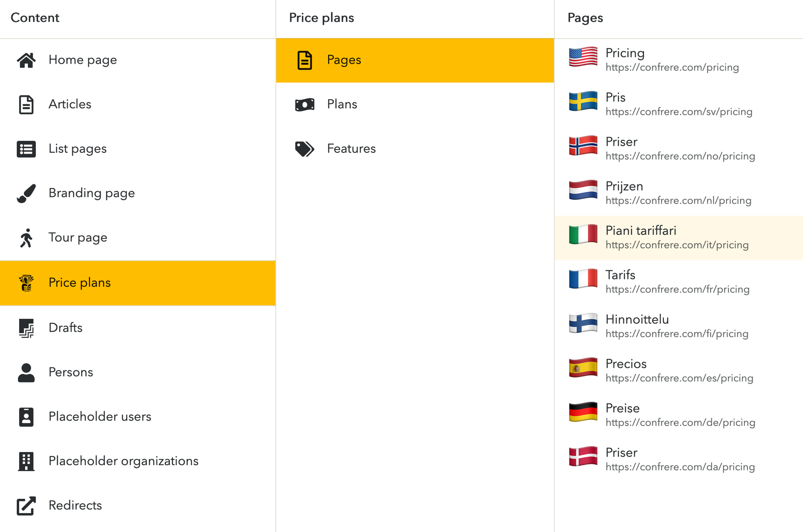Open the Persons section
This screenshot has width=803, height=532.
[71, 372]
